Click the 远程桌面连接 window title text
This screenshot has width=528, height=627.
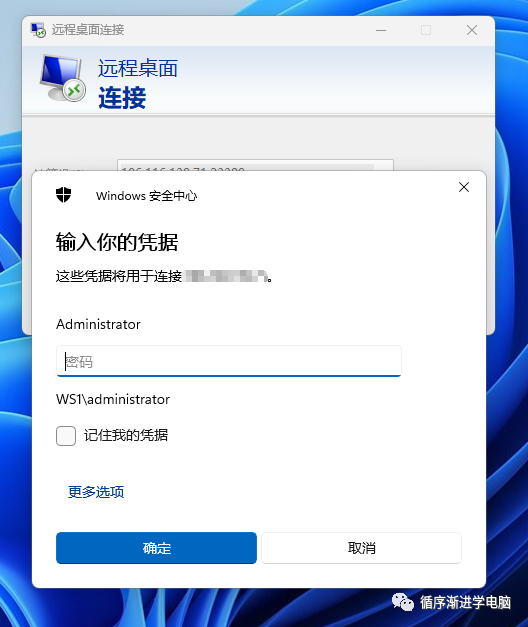[88, 30]
